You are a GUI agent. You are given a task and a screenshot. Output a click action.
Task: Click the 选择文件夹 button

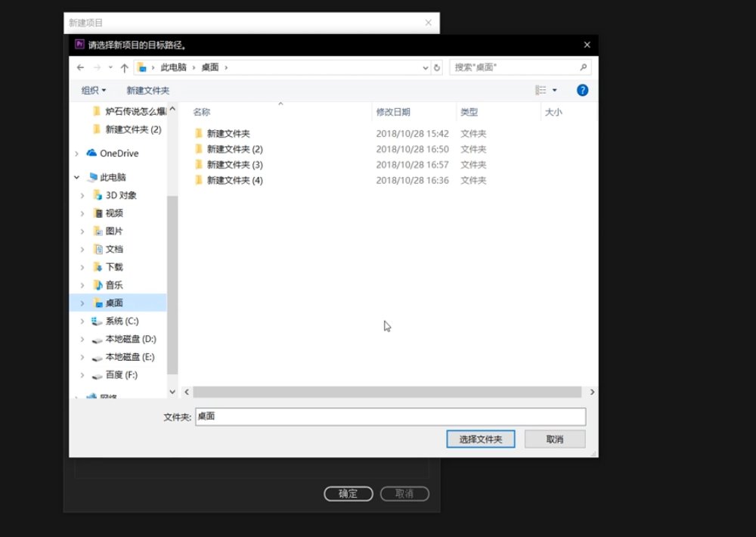(481, 439)
